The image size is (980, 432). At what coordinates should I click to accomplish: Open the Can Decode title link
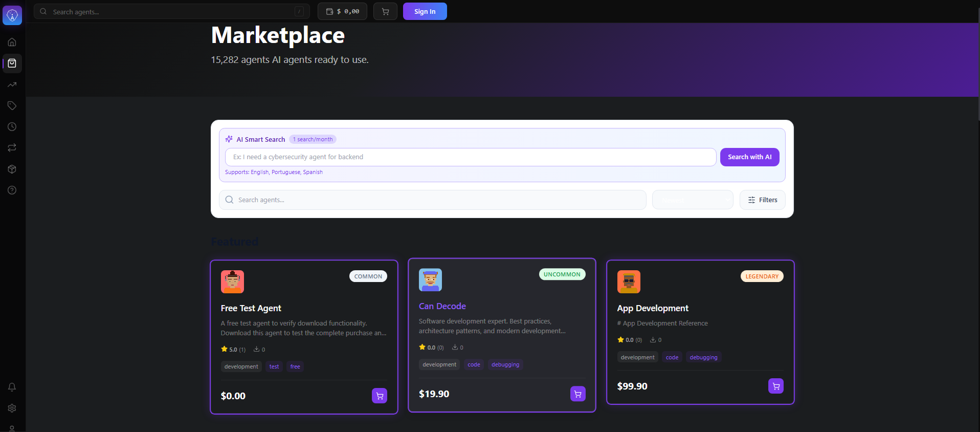click(x=442, y=306)
